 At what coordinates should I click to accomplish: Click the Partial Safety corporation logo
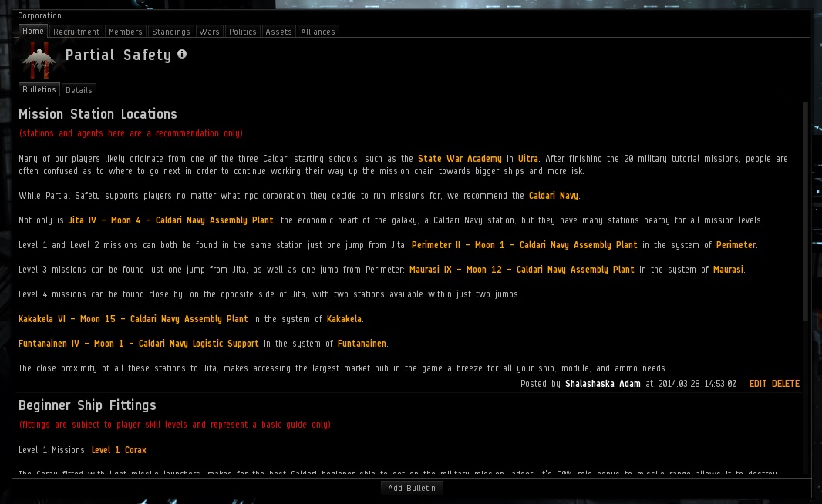coord(39,60)
